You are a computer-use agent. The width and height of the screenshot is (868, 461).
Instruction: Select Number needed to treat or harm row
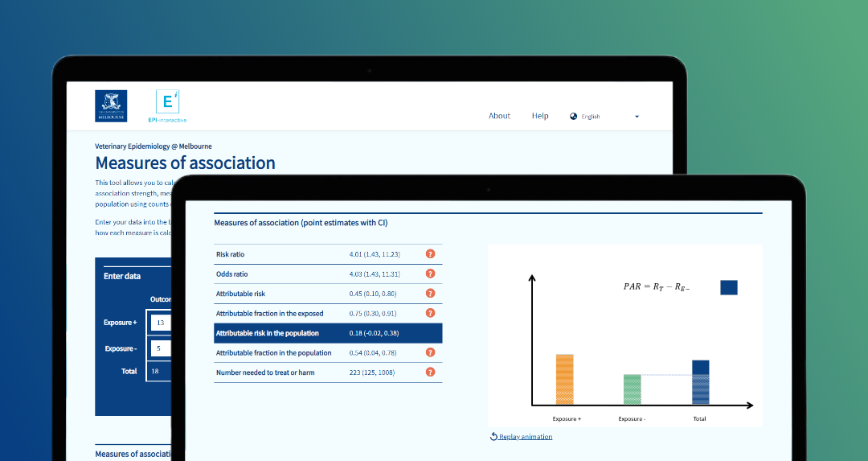[x=328, y=373]
